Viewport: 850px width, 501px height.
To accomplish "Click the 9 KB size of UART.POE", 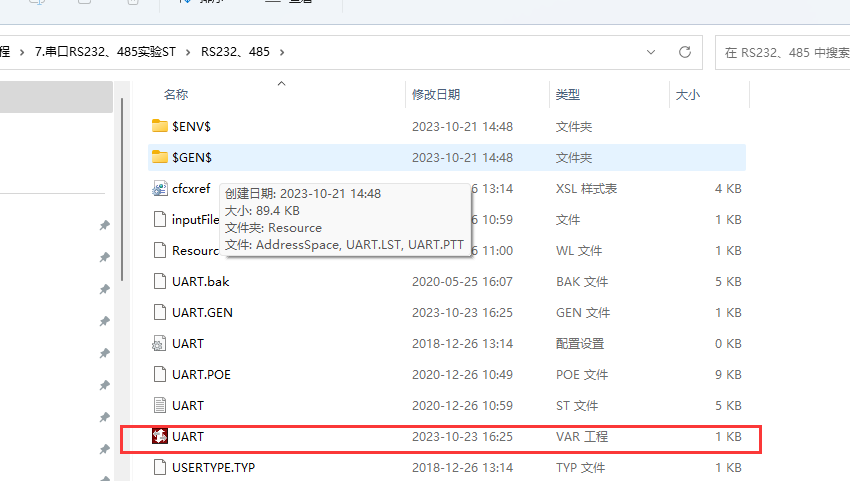I will coord(728,374).
